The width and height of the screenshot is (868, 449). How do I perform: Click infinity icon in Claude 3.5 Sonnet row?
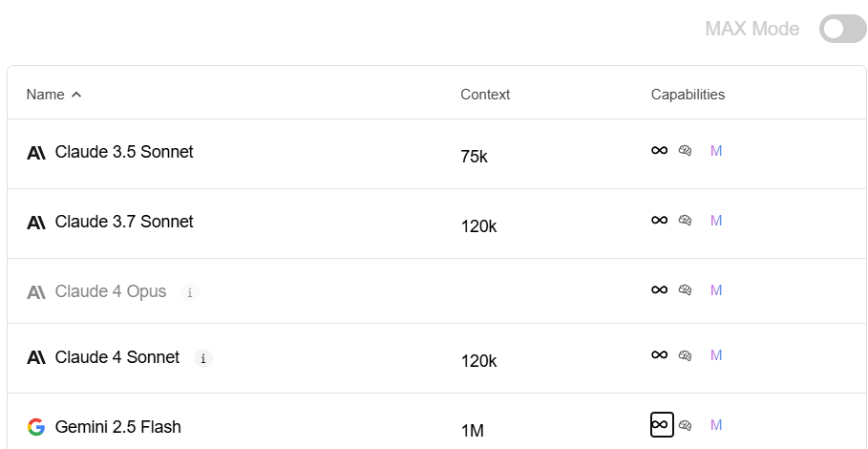point(659,150)
